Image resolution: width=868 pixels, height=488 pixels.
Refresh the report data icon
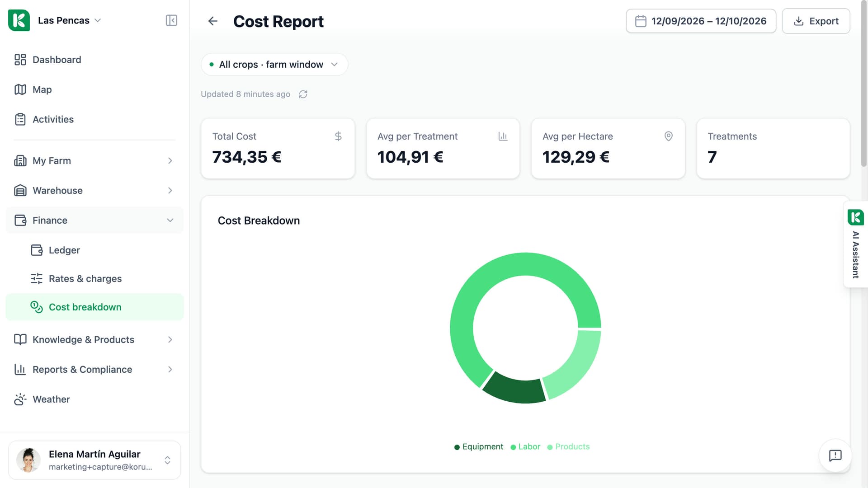click(303, 94)
